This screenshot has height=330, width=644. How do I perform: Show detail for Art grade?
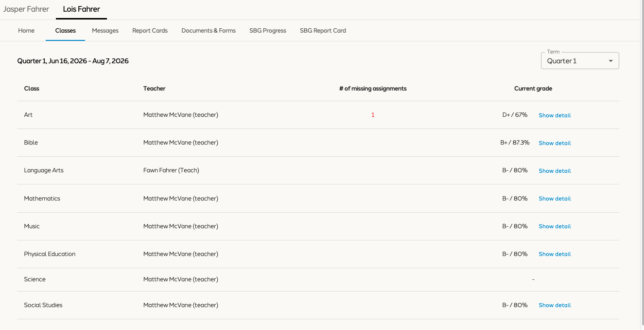(x=555, y=115)
